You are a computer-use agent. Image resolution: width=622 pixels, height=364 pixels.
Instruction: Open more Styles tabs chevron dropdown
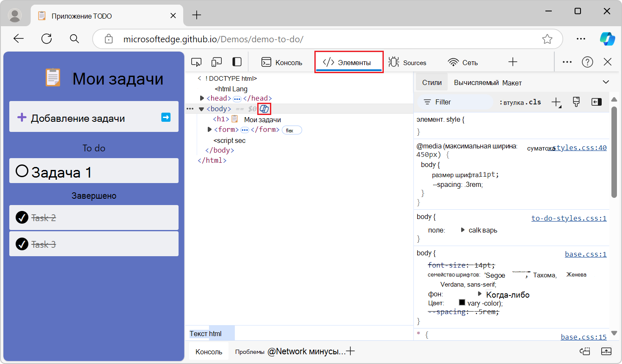(606, 82)
